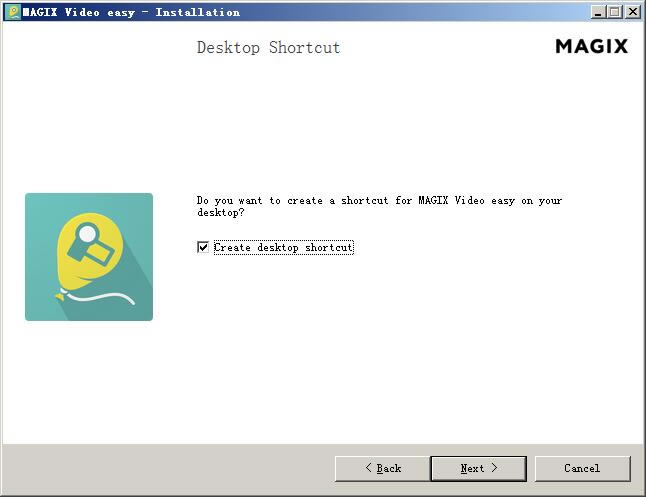This screenshot has height=497, width=646.
Task: Close the installer window
Action: coord(632,12)
